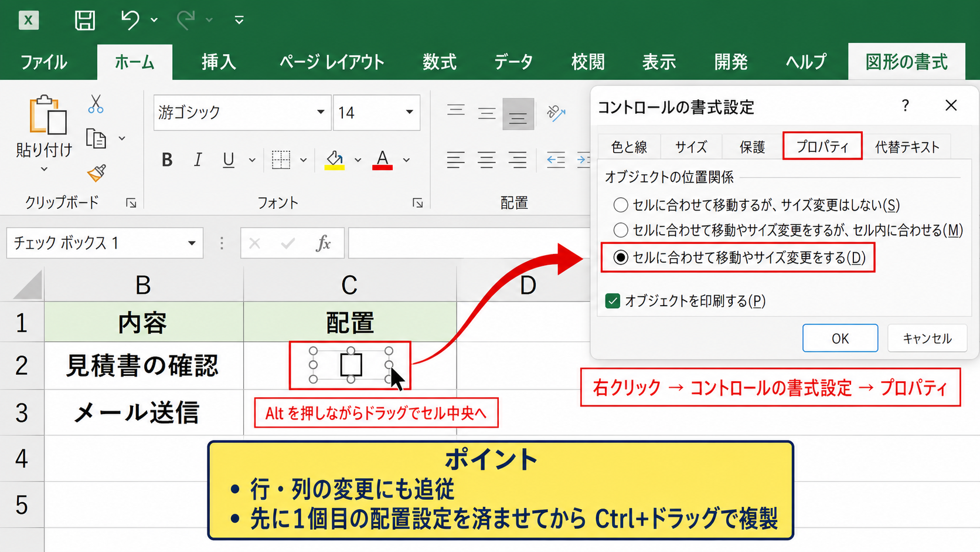The image size is (980, 552).
Task: Switch to 保護 dialog tab
Action: (x=752, y=147)
